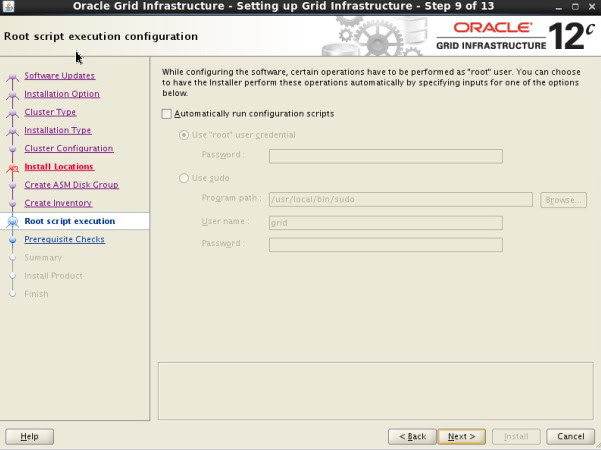Image resolution: width=601 pixels, height=450 pixels.
Task: Click the disabled Install button
Action: click(516, 437)
